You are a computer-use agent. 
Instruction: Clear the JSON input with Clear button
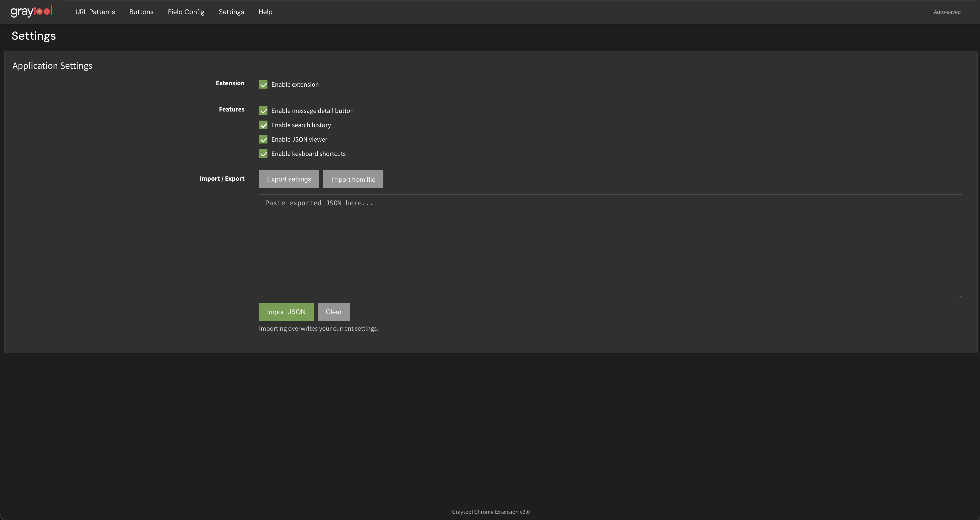point(333,312)
